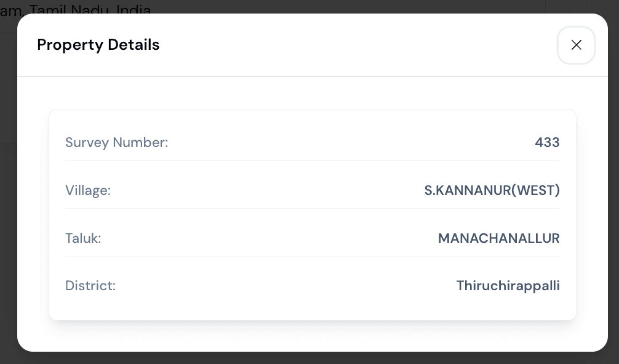Select the Survey Number label
The width and height of the screenshot is (619, 364).
click(116, 143)
